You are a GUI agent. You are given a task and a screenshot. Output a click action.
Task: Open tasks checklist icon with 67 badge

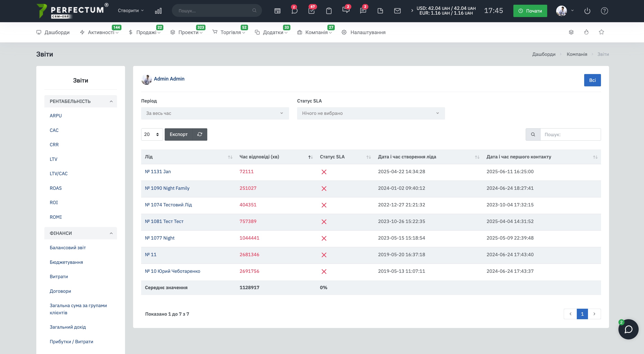311,11
